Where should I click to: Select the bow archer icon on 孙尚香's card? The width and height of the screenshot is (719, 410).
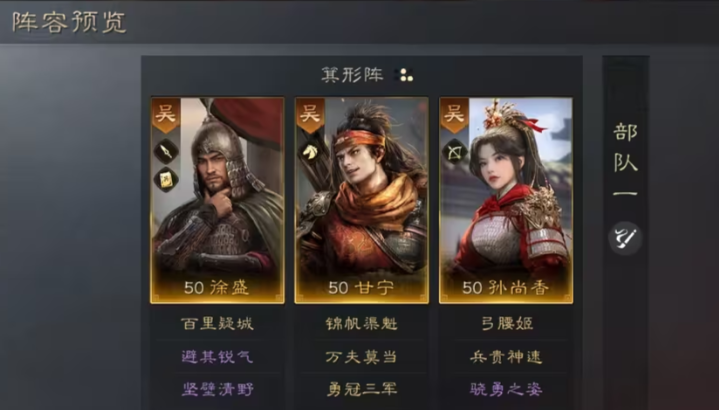[454, 152]
